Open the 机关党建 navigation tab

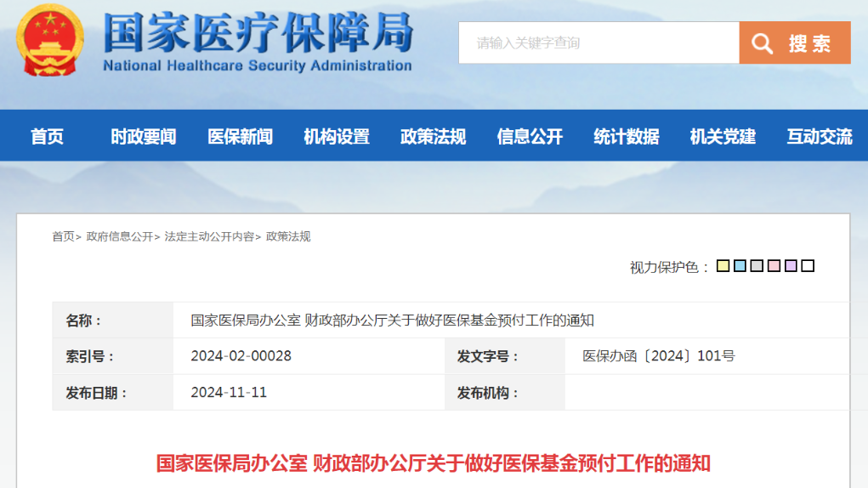tap(723, 136)
